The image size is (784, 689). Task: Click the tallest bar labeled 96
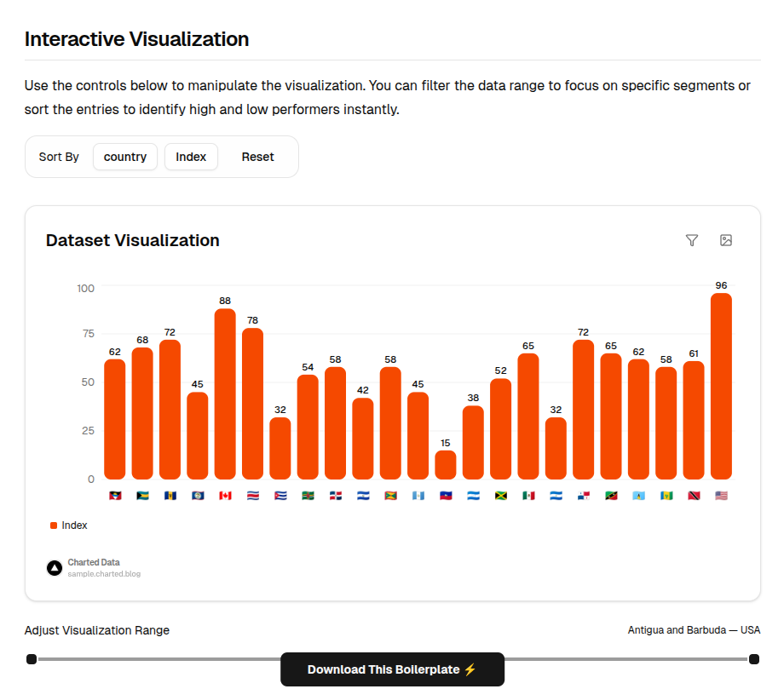pos(722,388)
